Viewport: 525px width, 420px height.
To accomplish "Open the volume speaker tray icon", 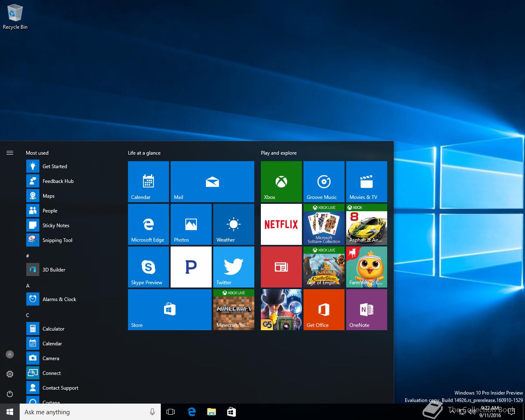I will point(472,412).
